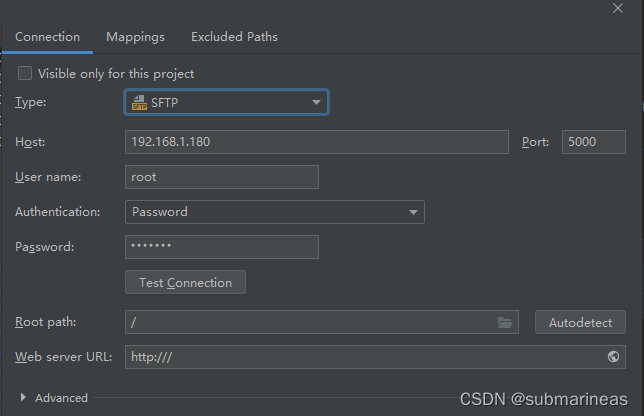
Task: Open the Excluded Paths tab
Action: (x=234, y=37)
